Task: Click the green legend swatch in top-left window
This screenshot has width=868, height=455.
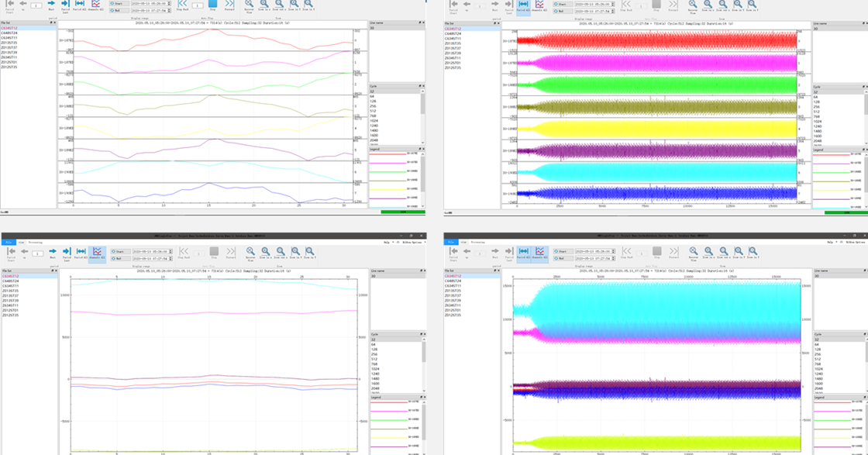Action: 387,171
